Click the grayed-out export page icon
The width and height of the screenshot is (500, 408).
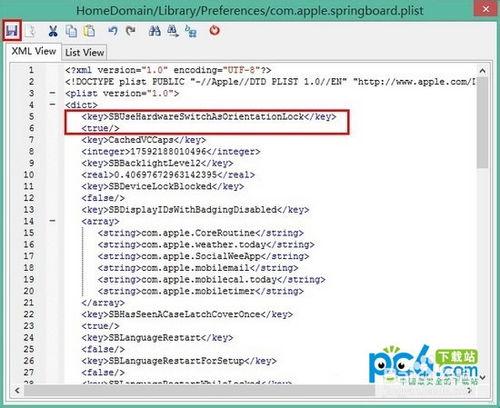click(x=31, y=31)
